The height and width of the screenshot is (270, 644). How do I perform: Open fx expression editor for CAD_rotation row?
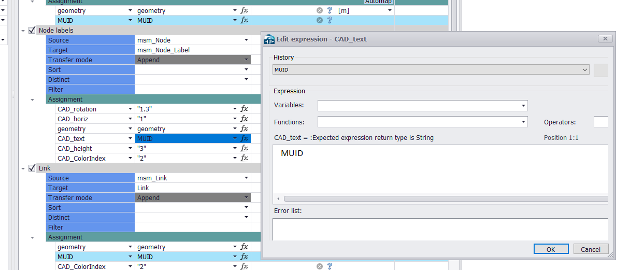245,109
